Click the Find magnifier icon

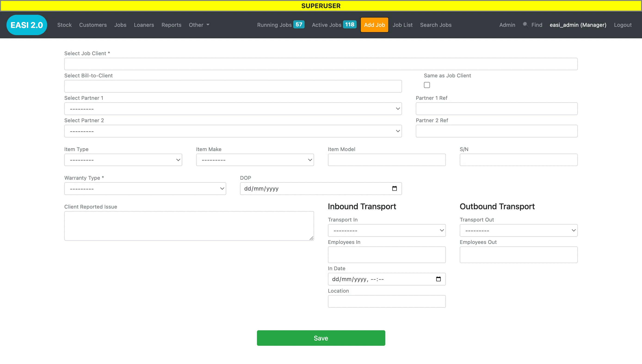(525, 24)
